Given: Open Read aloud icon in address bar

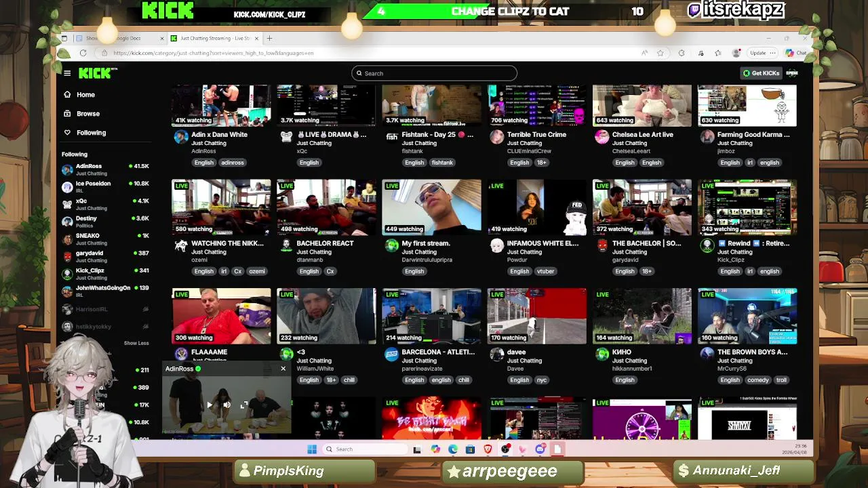Looking at the screenshot, I should coord(644,53).
